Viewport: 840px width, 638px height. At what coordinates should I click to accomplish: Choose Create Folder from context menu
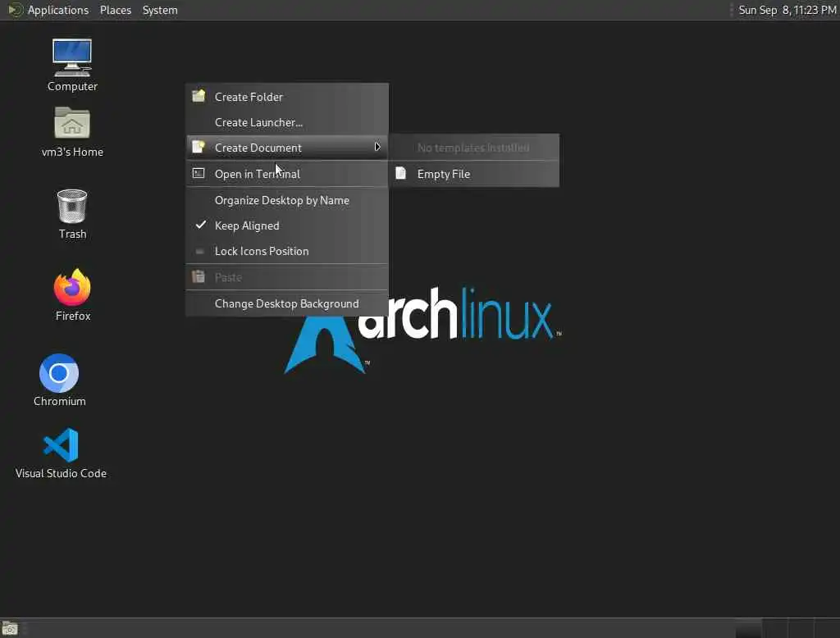(286, 97)
